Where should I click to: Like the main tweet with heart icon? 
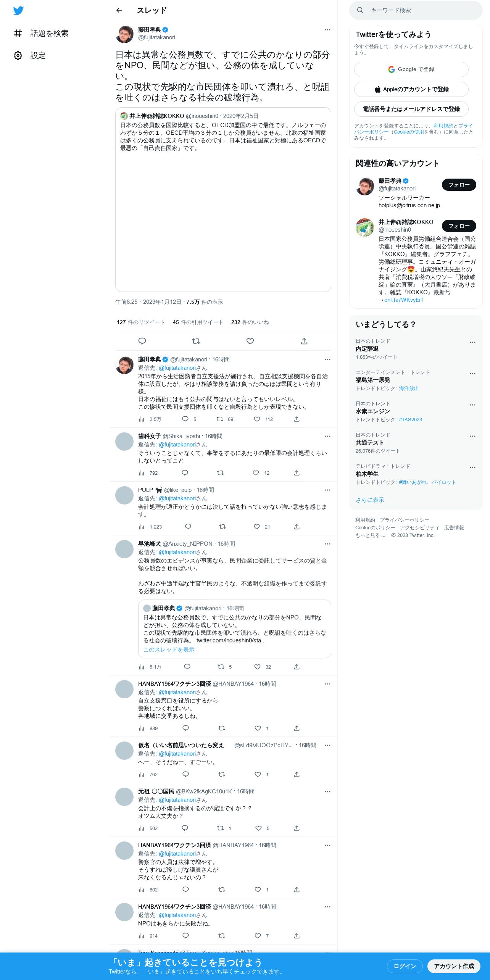pyautogui.click(x=250, y=341)
